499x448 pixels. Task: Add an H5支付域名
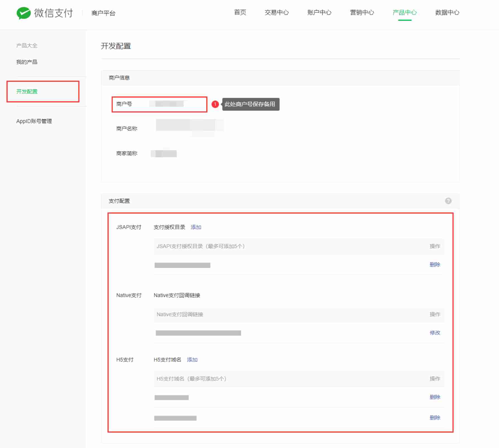[192, 360]
